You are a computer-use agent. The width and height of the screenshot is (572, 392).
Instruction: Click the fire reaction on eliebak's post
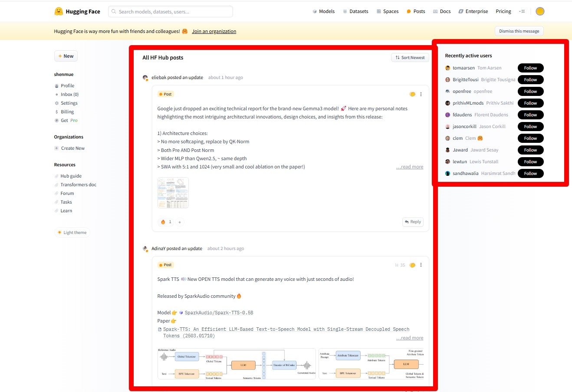[x=166, y=222]
